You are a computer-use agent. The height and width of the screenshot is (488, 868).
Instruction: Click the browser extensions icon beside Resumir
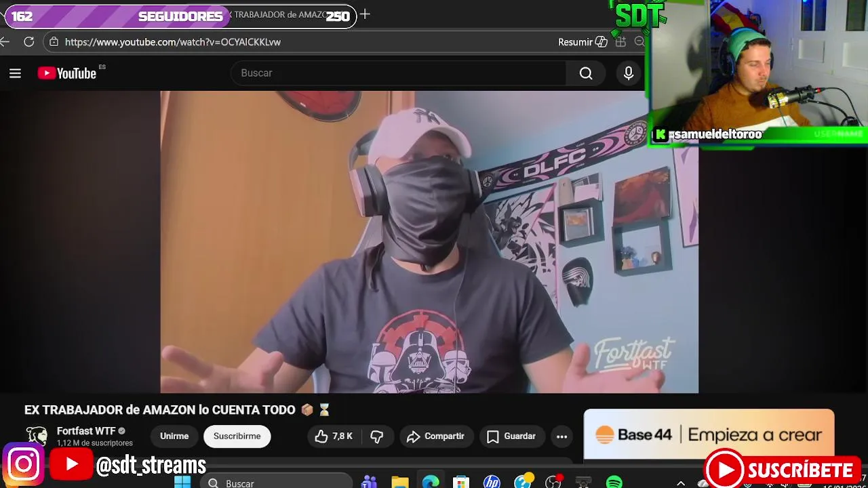pos(620,42)
